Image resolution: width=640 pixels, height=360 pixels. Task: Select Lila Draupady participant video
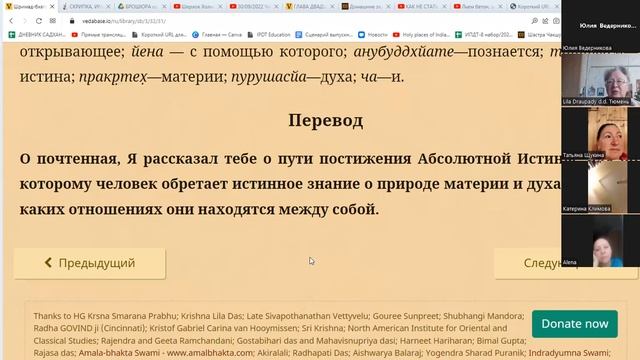(601, 79)
